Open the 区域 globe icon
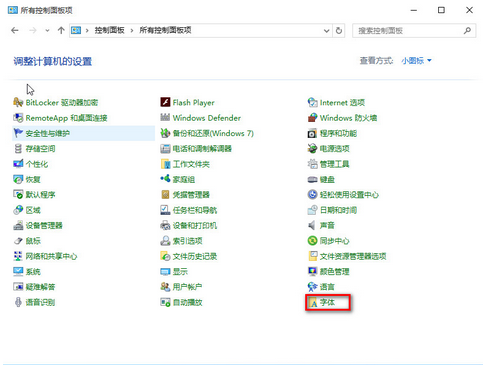This screenshot has height=365, width=483. 18,210
